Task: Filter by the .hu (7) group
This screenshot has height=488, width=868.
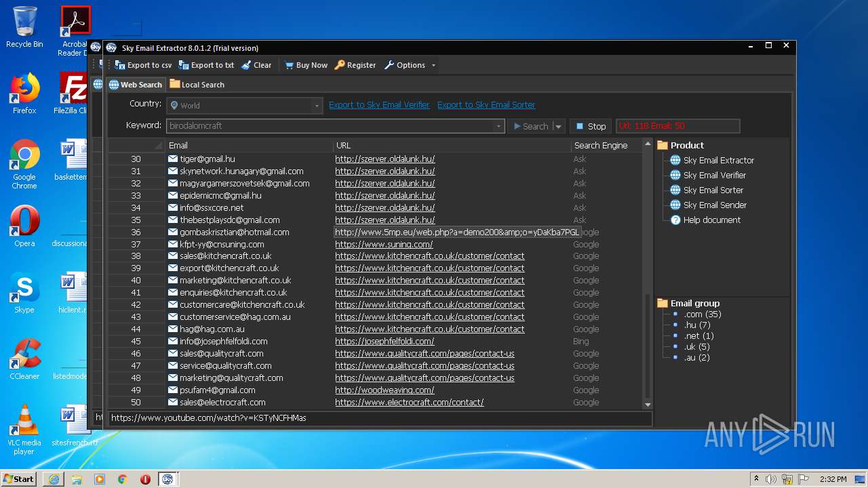Action: coord(697,325)
